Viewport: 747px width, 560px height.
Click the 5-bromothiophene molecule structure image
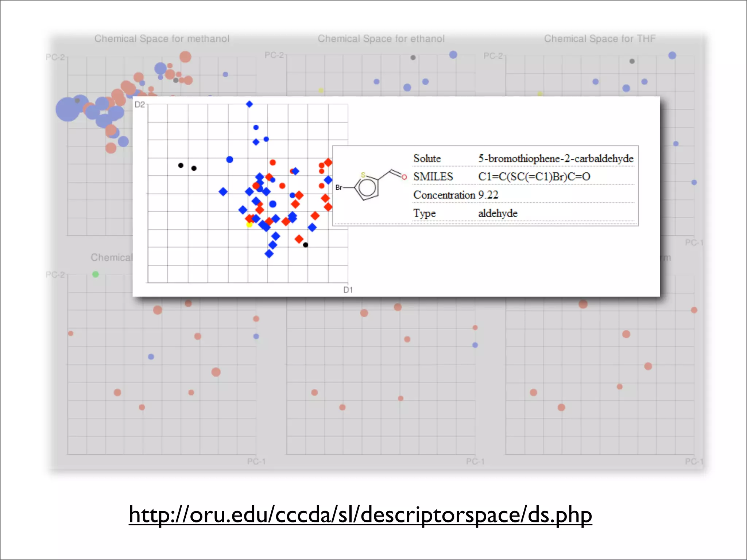pyautogui.click(x=371, y=185)
